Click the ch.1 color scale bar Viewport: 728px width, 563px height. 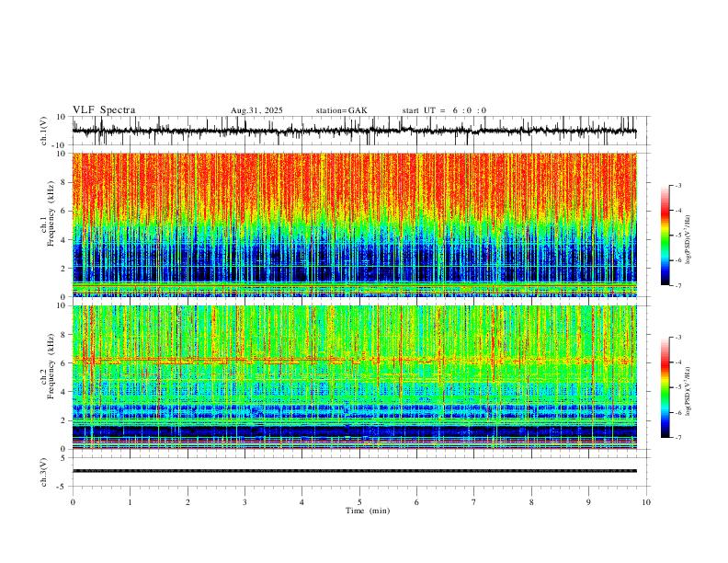[x=665, y=236]
